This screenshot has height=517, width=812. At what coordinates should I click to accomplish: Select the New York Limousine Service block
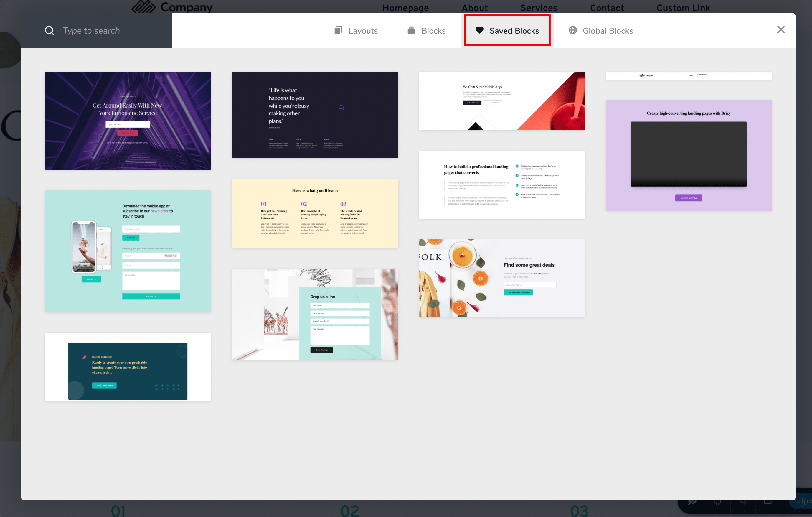tap(128, 121)
